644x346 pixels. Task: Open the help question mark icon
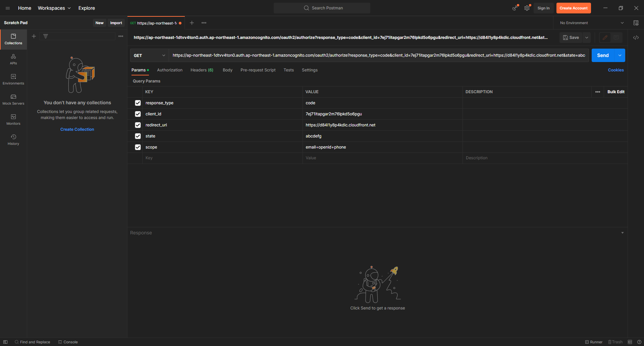[x=639, y=342]
